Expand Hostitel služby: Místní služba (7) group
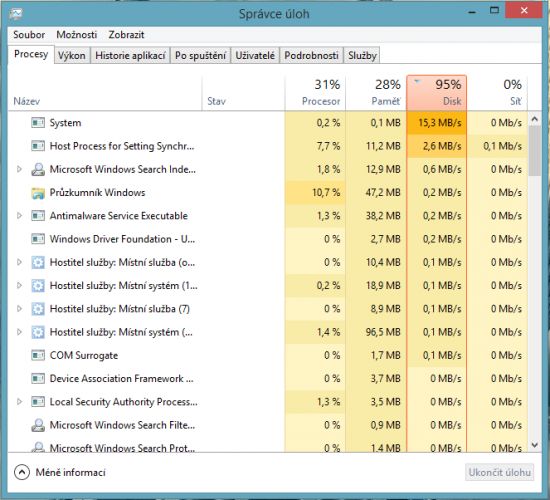 (19, 309)
